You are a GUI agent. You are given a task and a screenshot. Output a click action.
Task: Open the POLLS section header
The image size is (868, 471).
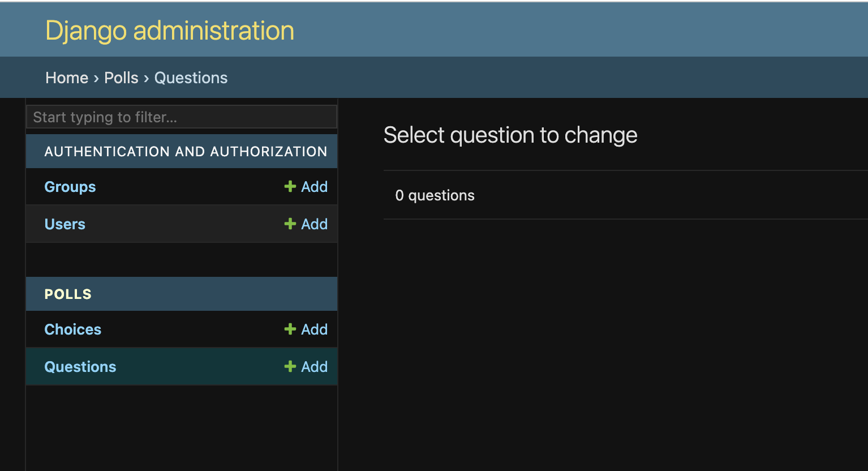(68, 294)
